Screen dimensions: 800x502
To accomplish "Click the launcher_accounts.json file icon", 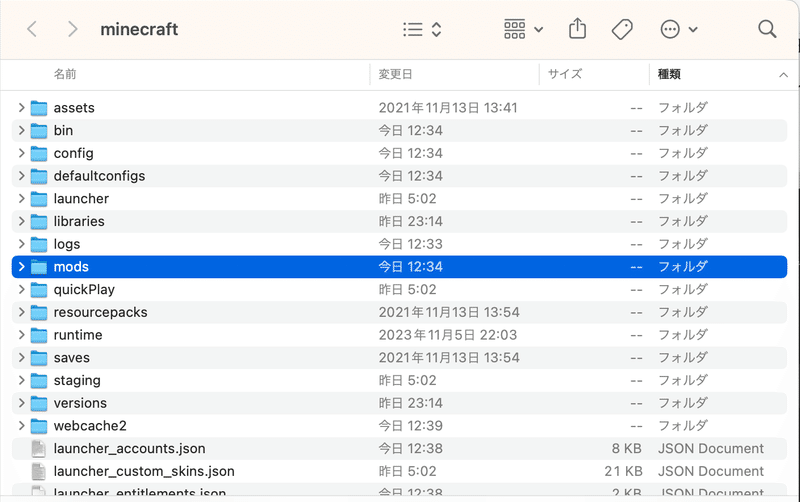I will [39, 448].
